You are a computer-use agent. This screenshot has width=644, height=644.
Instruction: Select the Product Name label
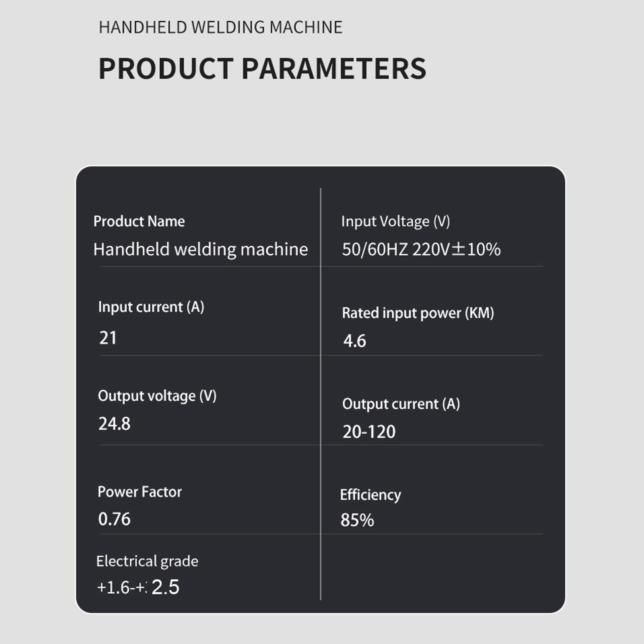pos(139,221)
